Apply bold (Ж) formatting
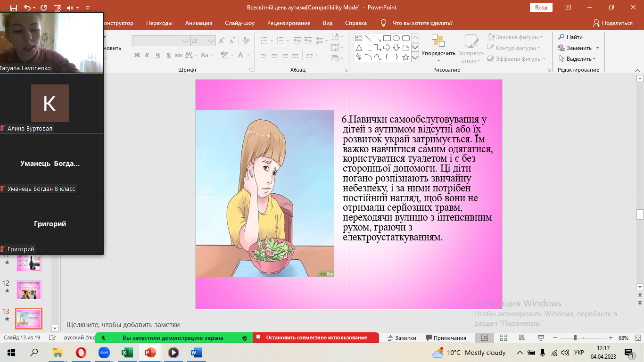The image size is (644, 362). (137, 55)
